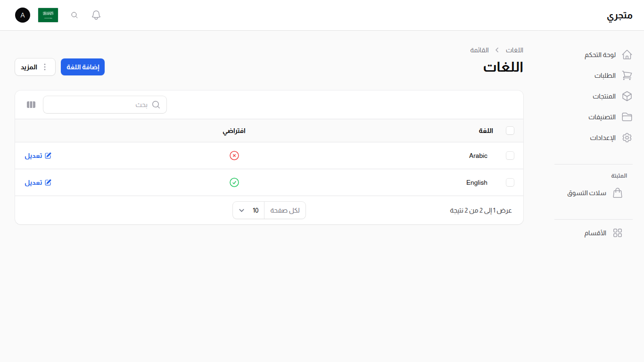This screenshot has width=644, height=362.
Task: Click the notification bell icon
Action: (96, 15)
